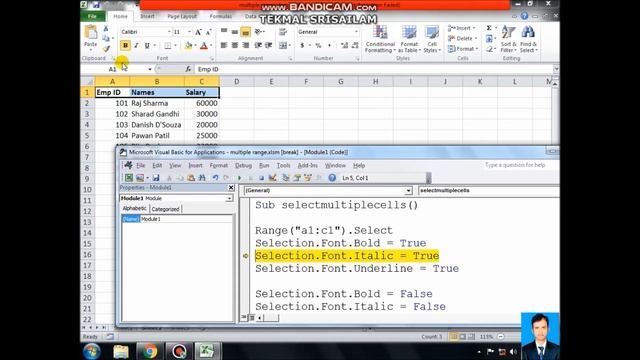Select the Categorized tab in Properties pane

[x=165, y=209]
